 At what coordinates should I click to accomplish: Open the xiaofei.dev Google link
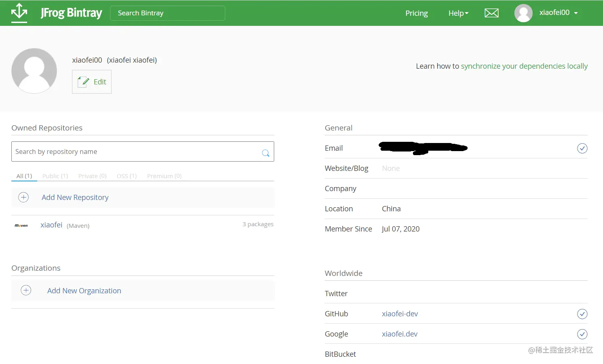click(400, 334)
